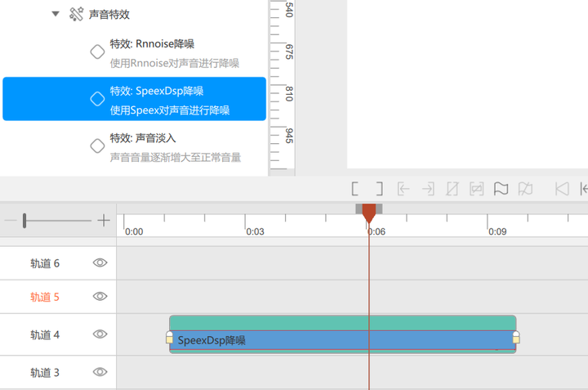This screenshot has width=588, height=390.
Task: Click the left trim handle of SpeexDsp降噪 clip
Action: click(x=170, y=338)
